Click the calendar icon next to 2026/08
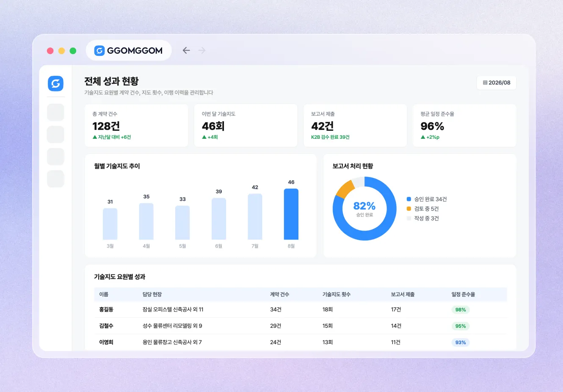Image resolution: width=563 pixels, height=392 pixels. [x=485, y=83]
